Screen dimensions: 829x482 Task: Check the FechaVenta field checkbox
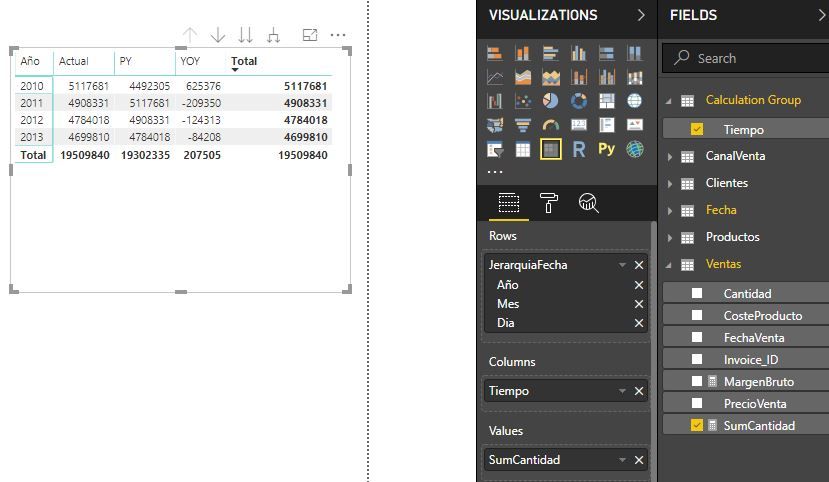coord(697,337)
